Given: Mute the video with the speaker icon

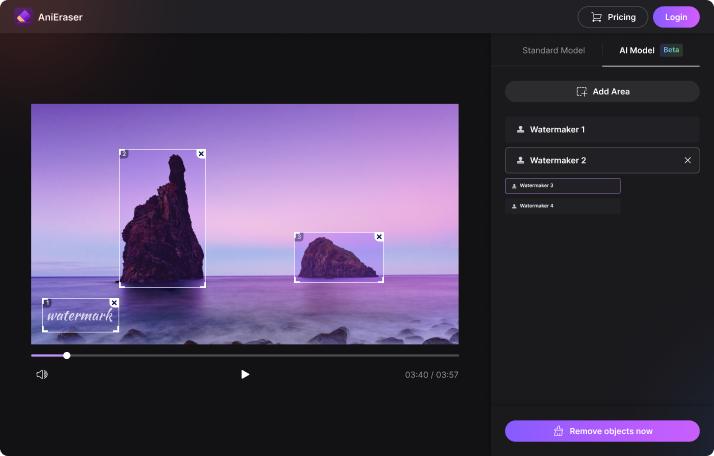Looking at the screenshot, I should pyautogui.click(x=42, y=375).
